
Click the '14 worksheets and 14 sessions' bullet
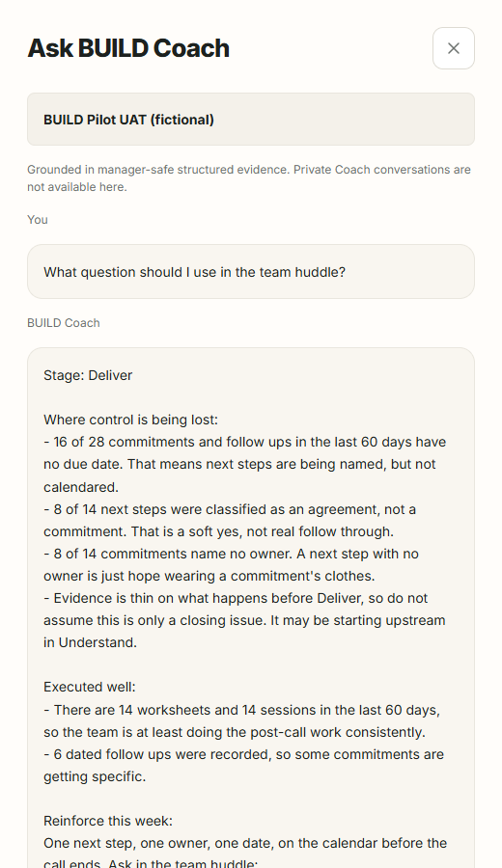point(242,720)
